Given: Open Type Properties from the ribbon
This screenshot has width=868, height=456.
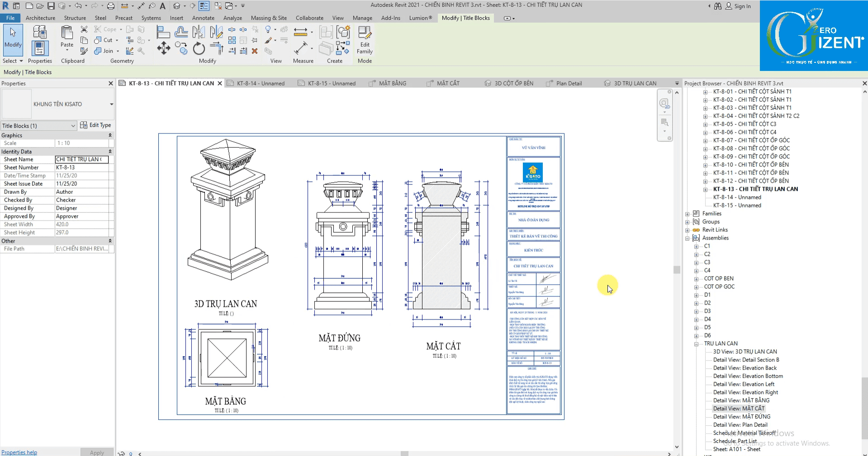Looking at the screenshot, I should (x=40, y=32).
